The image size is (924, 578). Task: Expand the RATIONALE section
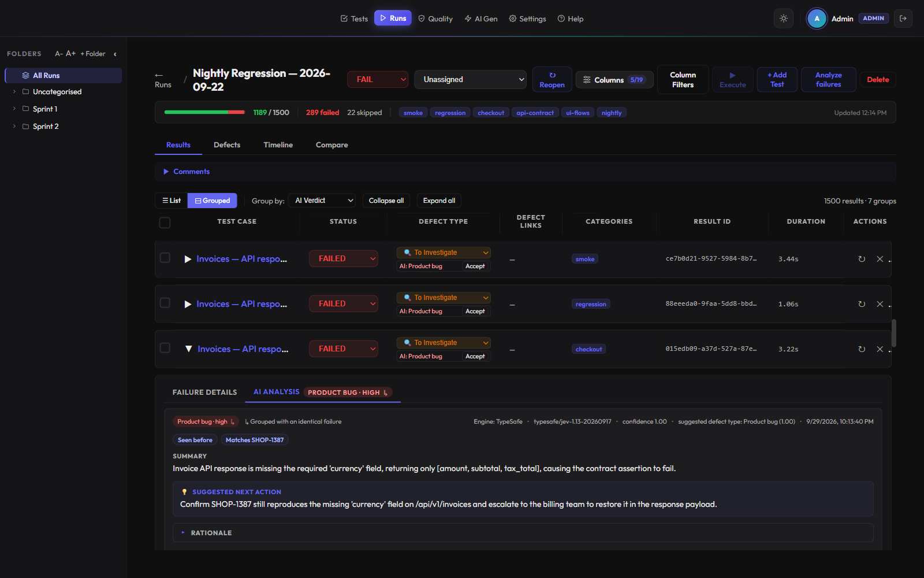[523, 533]
